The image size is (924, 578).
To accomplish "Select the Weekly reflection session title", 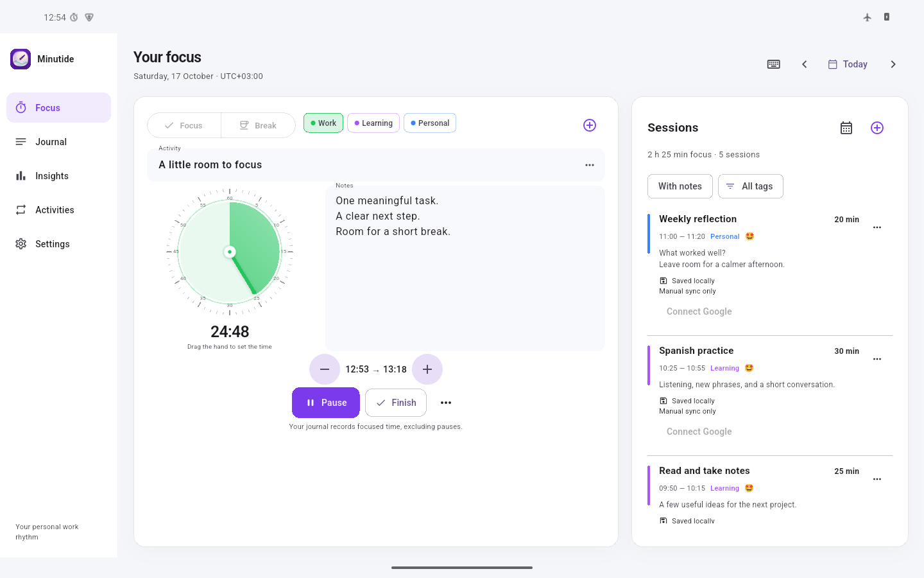I will click(697, 219).
